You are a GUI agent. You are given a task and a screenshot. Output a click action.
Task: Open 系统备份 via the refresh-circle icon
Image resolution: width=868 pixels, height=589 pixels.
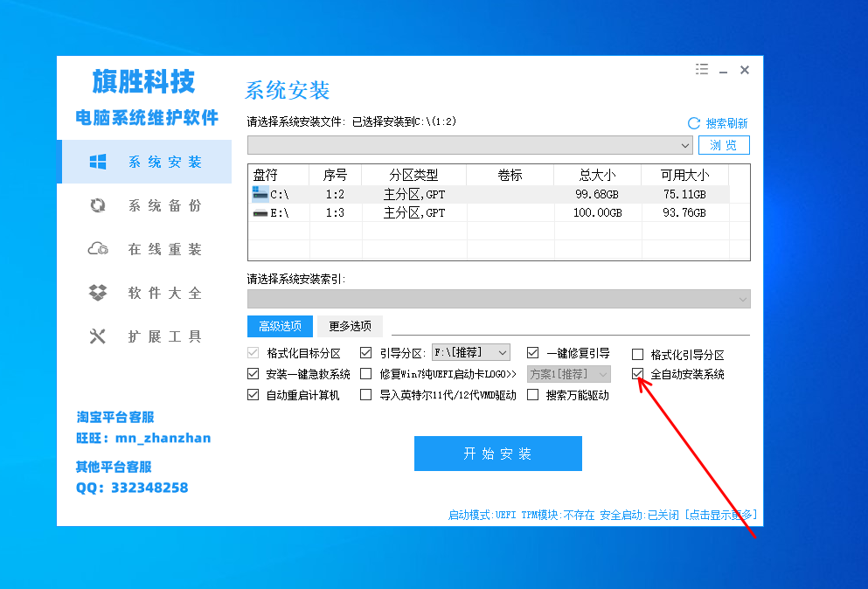99,204
